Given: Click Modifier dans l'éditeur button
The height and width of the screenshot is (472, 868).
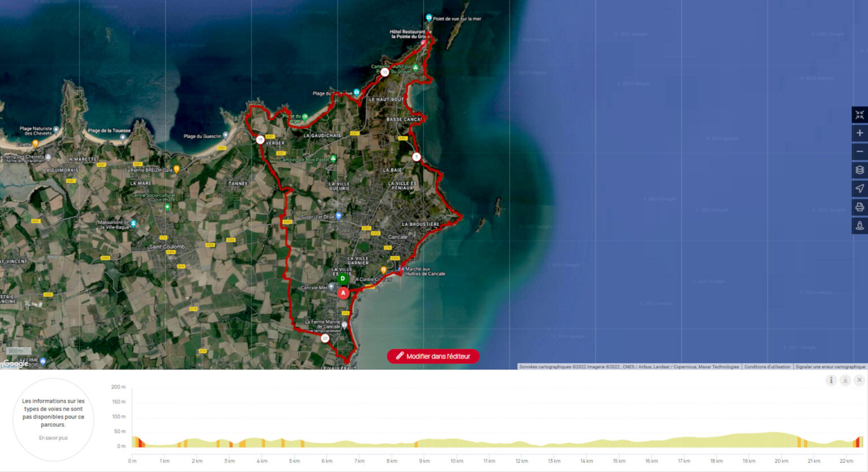Looking at the screenshot, I should (x=433, y=356).
